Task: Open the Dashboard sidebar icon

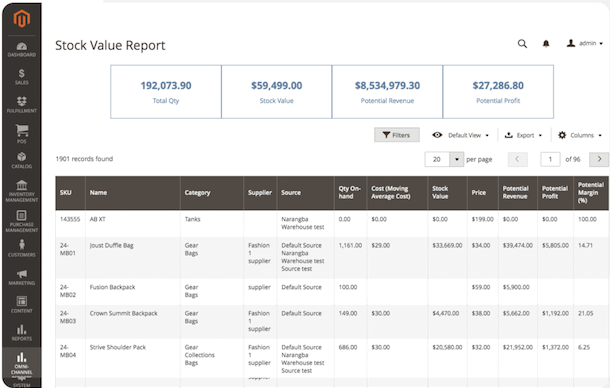Action: [x=21, y=50]
